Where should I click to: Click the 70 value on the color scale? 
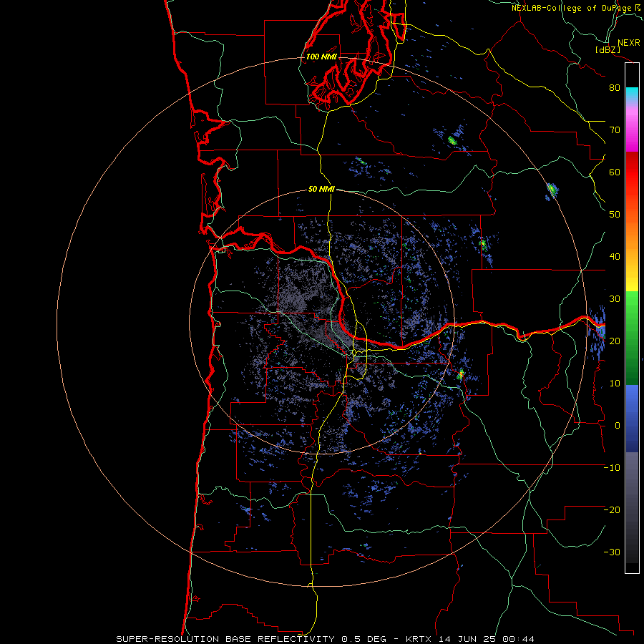615,130
